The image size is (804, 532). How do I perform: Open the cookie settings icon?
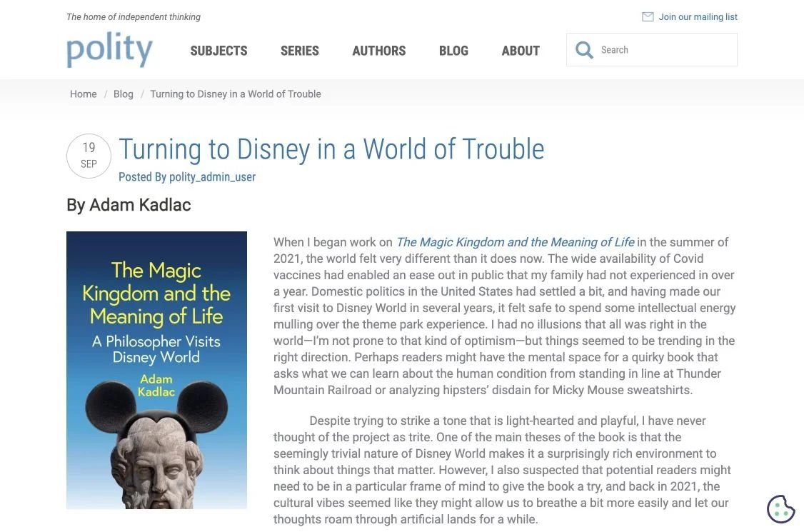click(x=780, y=509)
